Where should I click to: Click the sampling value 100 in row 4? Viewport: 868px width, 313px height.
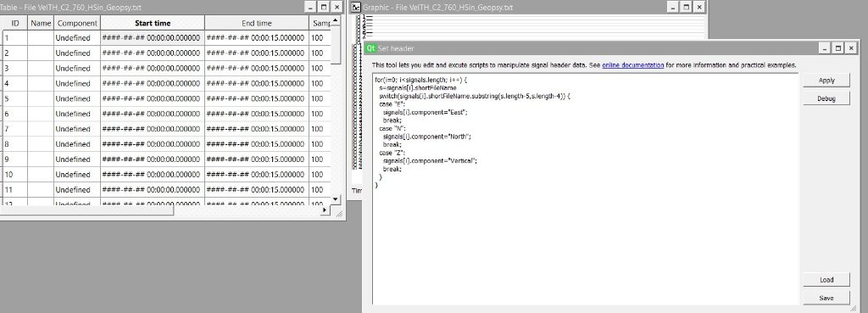[320, 84]
